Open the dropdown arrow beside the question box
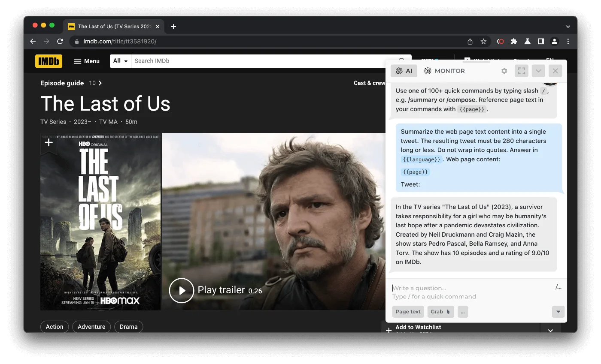The width and height of the screenshot is (601, 364). coord(558,312)
